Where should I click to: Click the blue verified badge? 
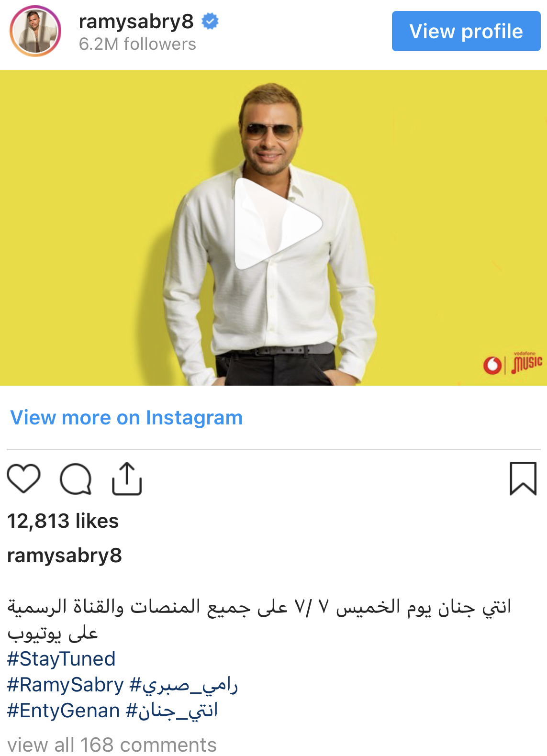pyautogui.click(x=210, y=21)
